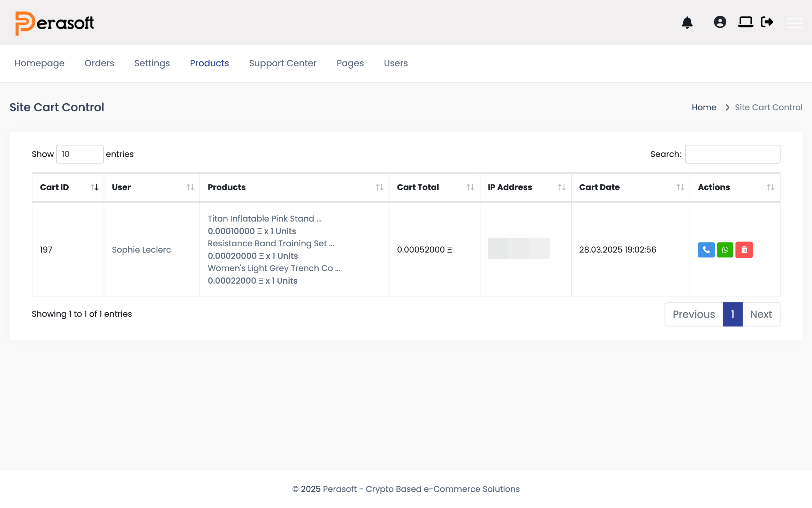Open user Sophie Leclerc
Viewport: 812px width, 508px height.
pyautogui.click(x=141, y=250)
